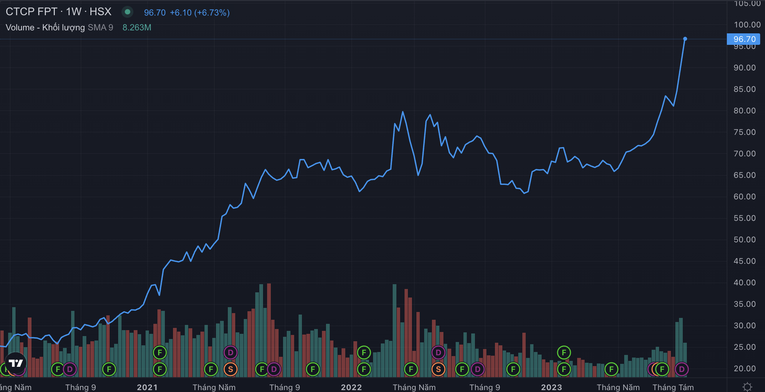Click Volume - Khối lượng SMA 9 legend
Image resolution: width=765 pixels, height=392 pixels.
pos(60,28)
